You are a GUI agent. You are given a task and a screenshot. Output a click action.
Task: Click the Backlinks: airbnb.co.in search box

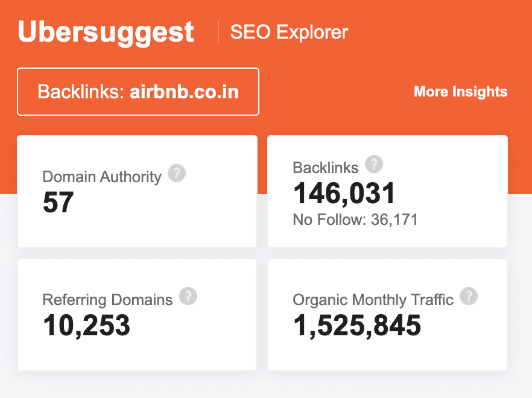[138, 92]
